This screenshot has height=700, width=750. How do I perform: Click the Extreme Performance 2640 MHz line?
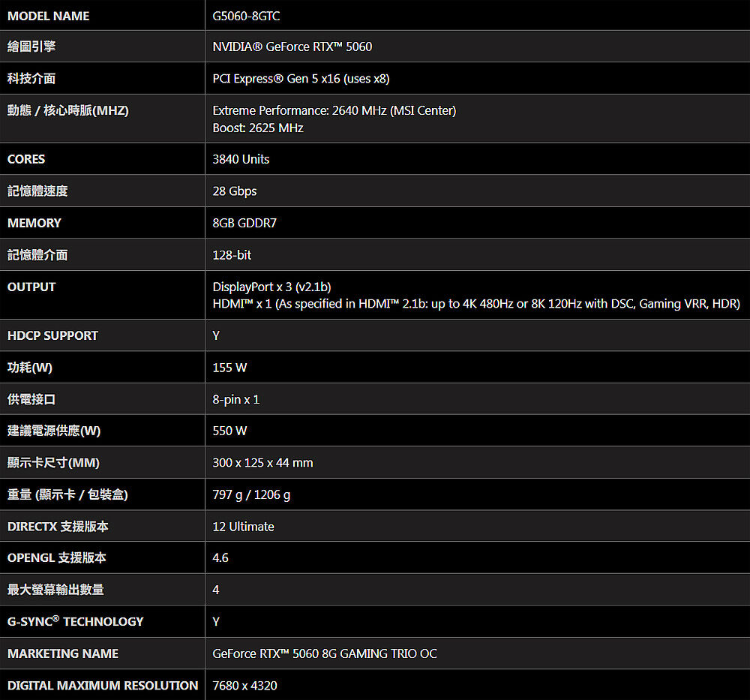point(334,110)
